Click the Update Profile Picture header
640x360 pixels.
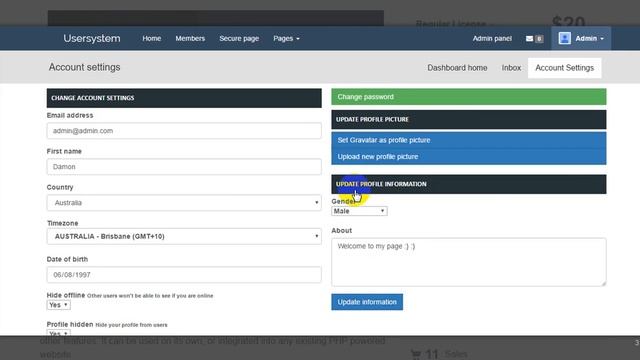pos(469,120)
